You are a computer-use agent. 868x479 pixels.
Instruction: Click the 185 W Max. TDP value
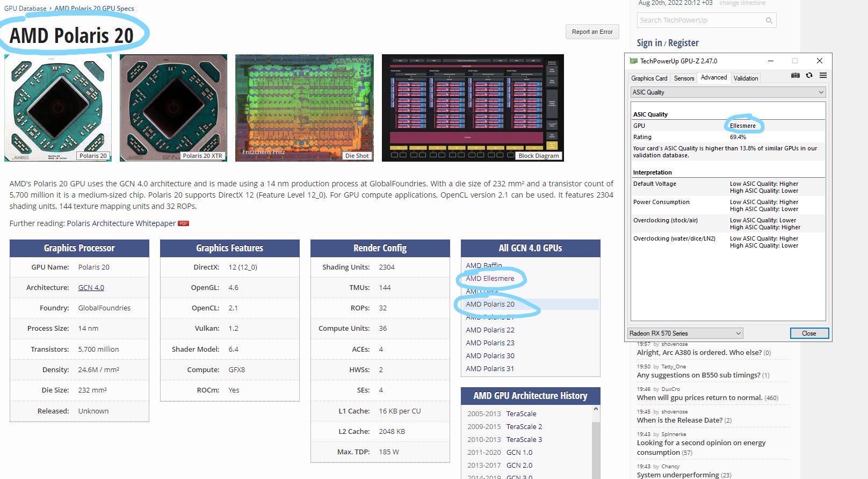click(389, 452)
